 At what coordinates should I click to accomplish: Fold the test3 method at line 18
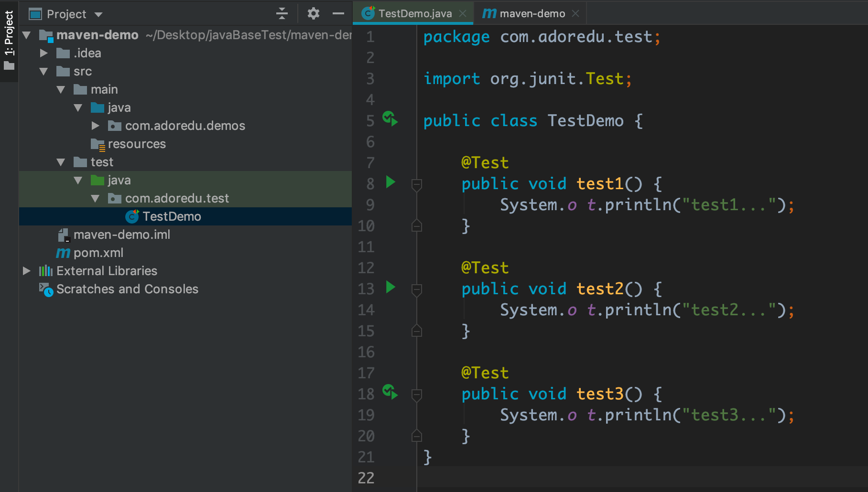tap(417, 395)
